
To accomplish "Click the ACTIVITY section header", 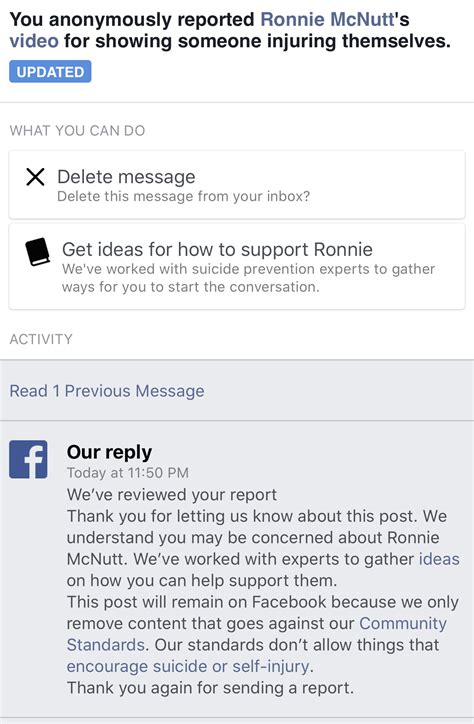I will coord(41,339).
